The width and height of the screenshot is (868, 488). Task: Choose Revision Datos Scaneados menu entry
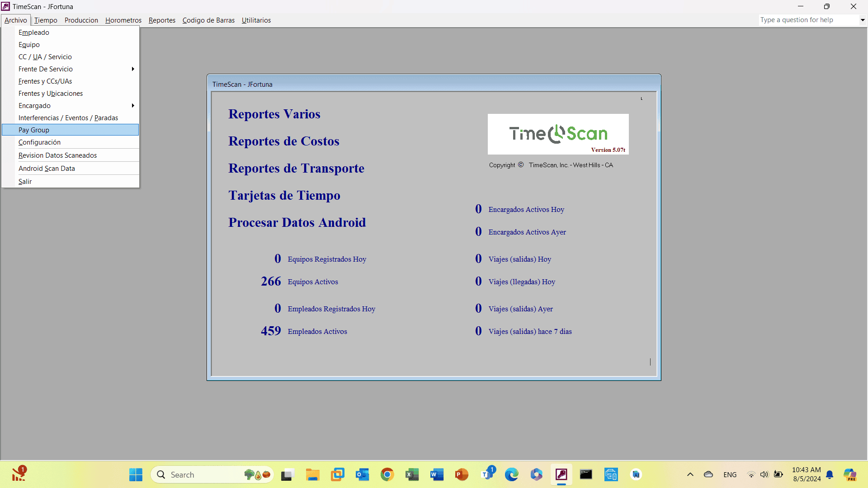click(57, 155)
